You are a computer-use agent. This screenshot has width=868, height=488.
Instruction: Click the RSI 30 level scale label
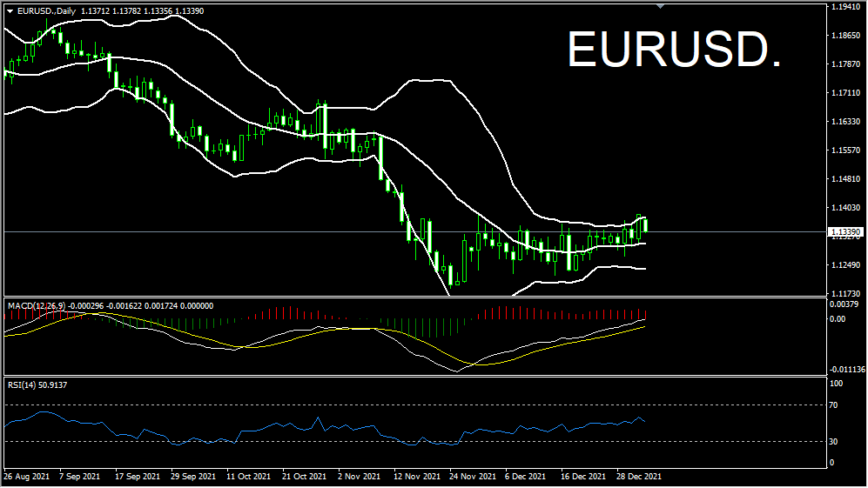coord(836,442)
